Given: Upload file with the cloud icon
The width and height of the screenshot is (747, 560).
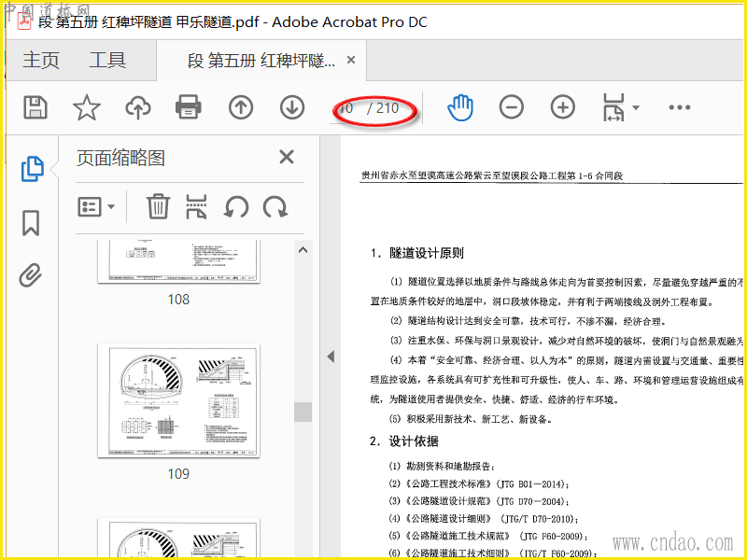Looking at the screenshot, I should click(137, 107).
